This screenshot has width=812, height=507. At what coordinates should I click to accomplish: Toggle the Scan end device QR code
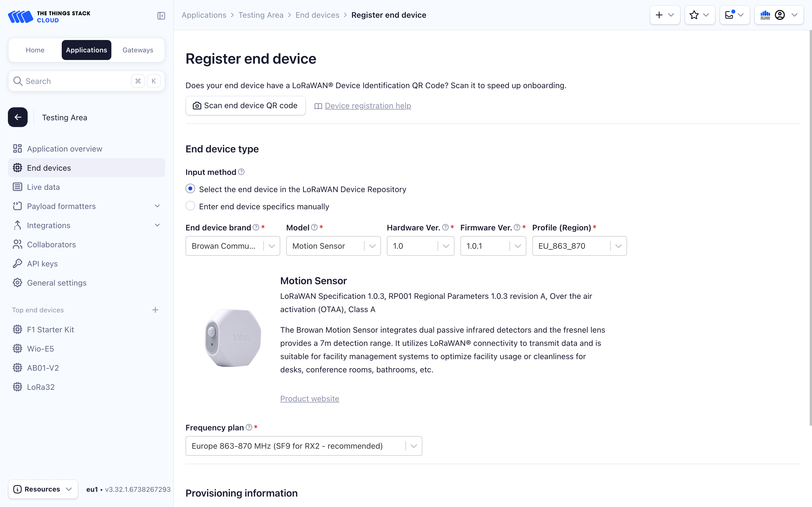pyautogui.click(x=245, y=105)
